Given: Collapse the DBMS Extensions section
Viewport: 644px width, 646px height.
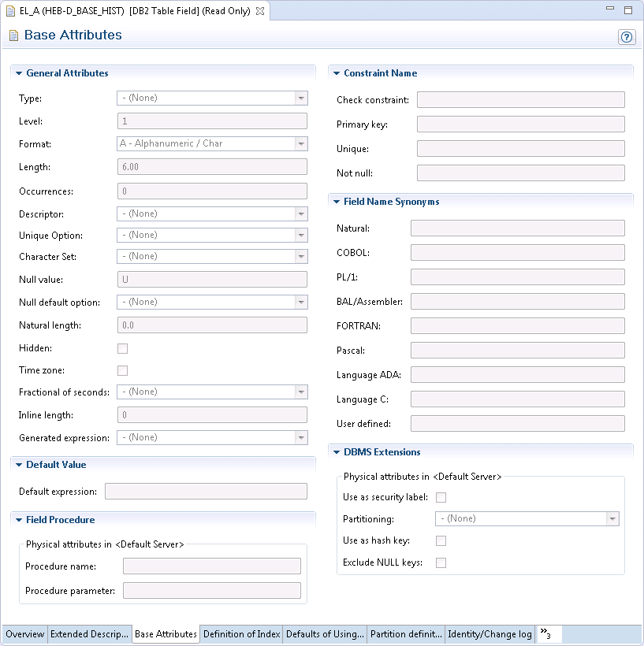Looking at the screenshot, I should point(336,452).
